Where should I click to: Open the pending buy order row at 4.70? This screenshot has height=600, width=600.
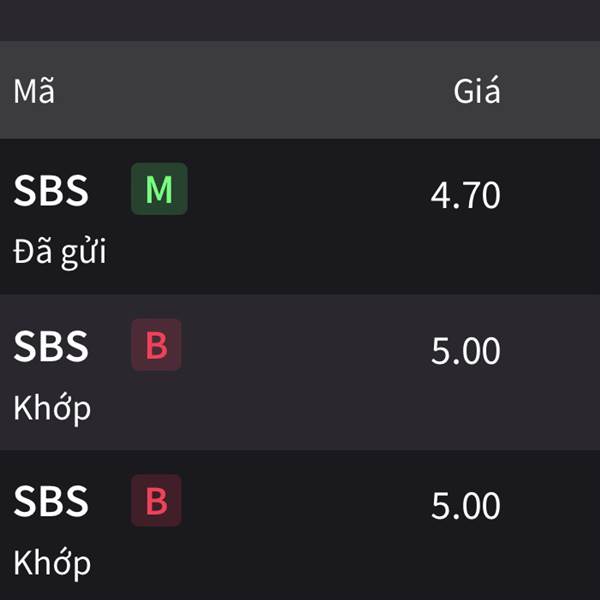(300, 217)
